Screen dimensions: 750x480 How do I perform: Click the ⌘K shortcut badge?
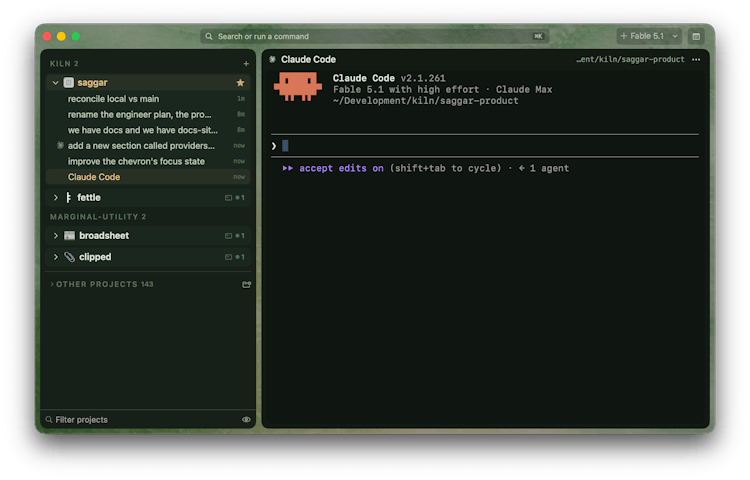[x=538, y=36]
